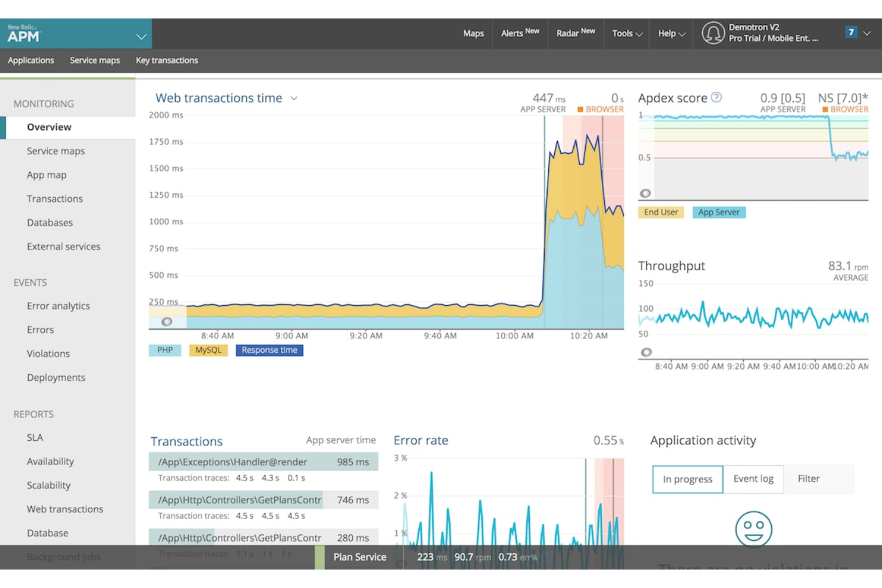Open the account headset icon menu
This screenshot has width=882, height=588.
(713, 33)
